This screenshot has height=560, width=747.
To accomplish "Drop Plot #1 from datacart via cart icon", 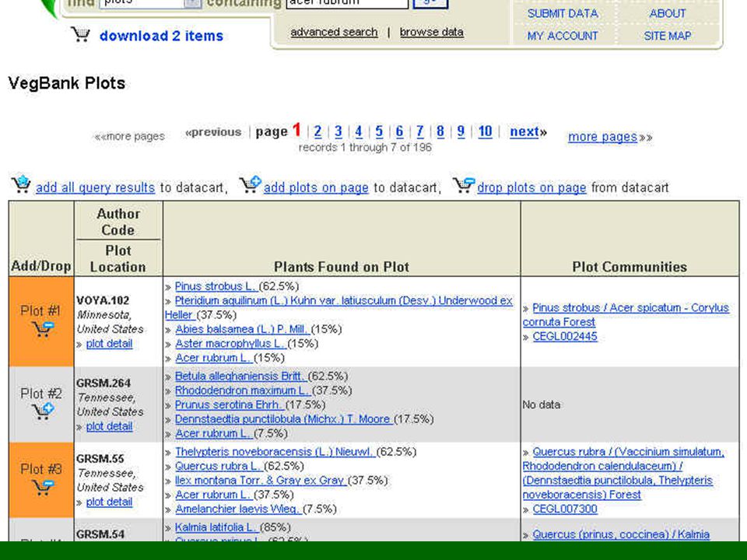I will [x=43, y=329].
